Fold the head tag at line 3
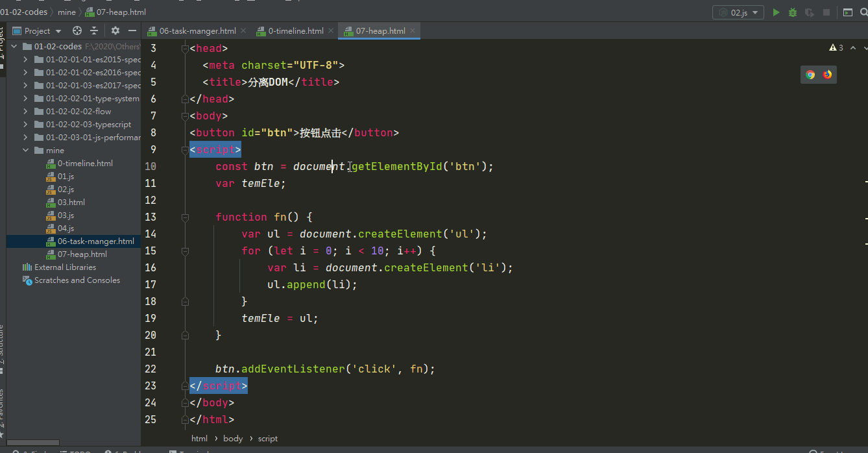Image resolution: width=868 pixels, height=453 pixels. [x=185, y=48]
